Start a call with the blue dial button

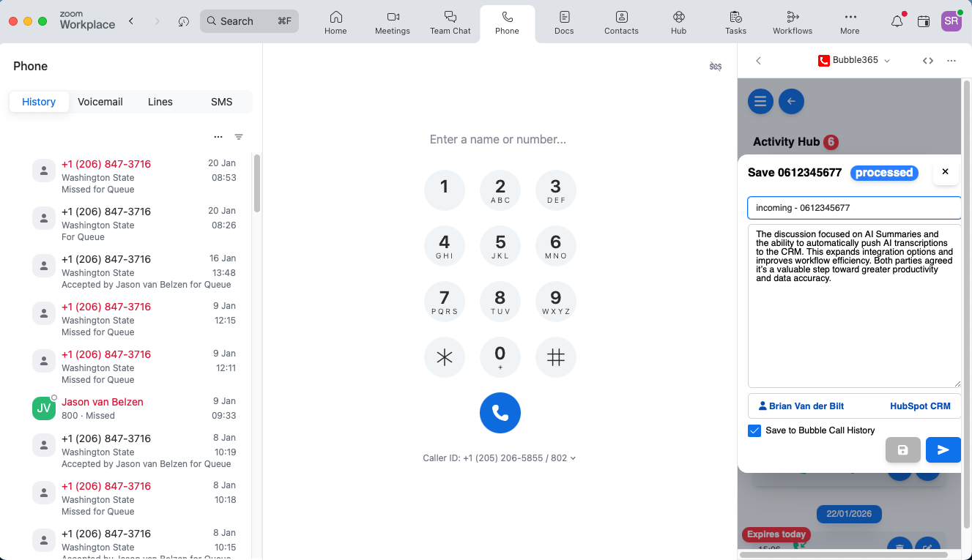coord(500,413)
